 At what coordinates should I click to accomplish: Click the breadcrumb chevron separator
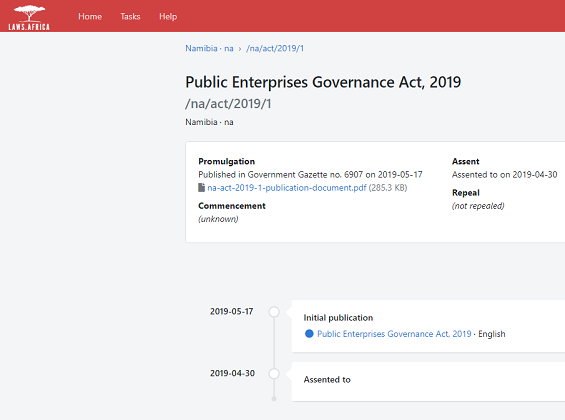pyautogui.click(x=240, y=49)
